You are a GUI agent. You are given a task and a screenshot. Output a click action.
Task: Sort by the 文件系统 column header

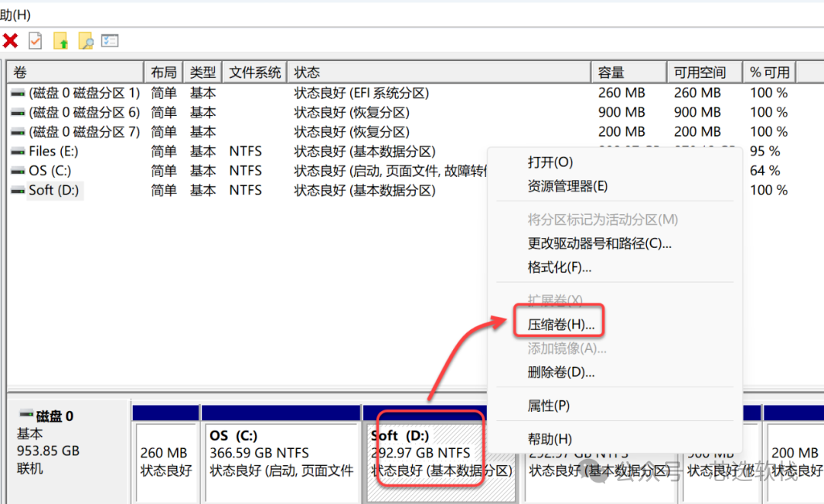click(254, 72)
